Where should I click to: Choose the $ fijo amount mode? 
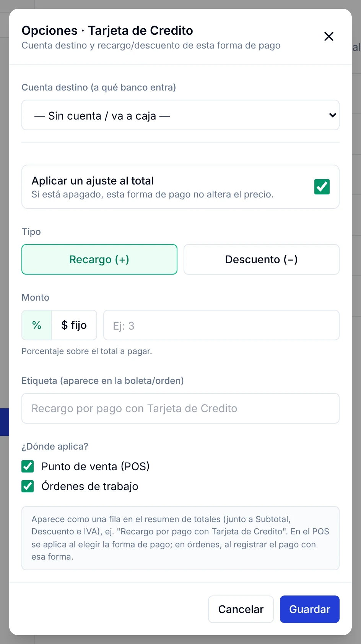pos(74,325)
